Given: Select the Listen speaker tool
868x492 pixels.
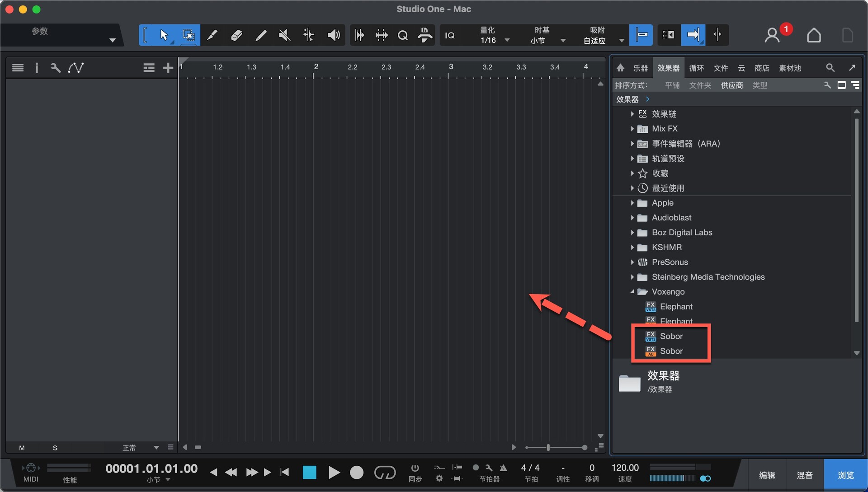Looking at the screenshot, I should coord(333,35).
